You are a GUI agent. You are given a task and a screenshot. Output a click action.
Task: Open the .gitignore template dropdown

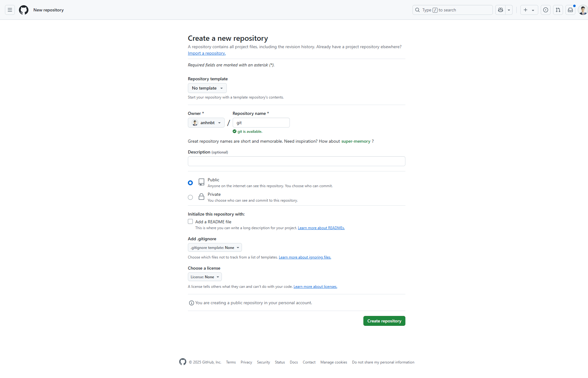pyautogui.click(x=214, y=247)
